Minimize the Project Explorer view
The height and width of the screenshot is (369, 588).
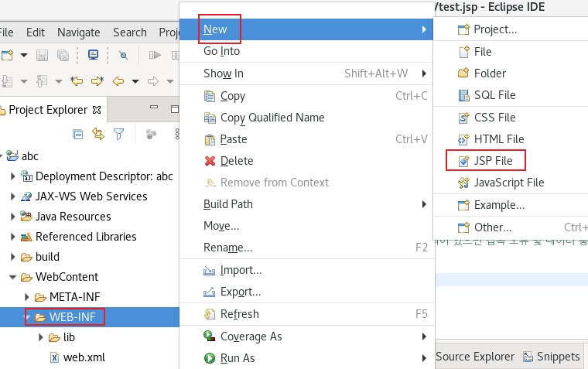pos(154,107)
